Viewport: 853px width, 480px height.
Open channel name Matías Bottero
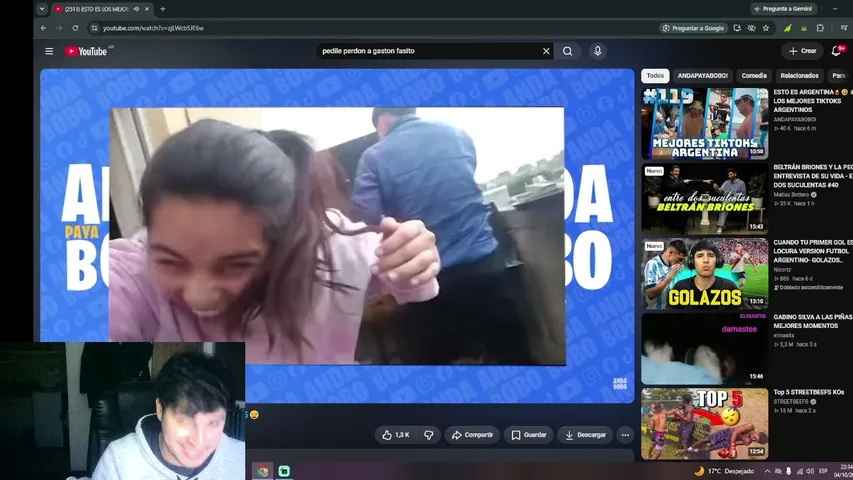click(792, 194)
